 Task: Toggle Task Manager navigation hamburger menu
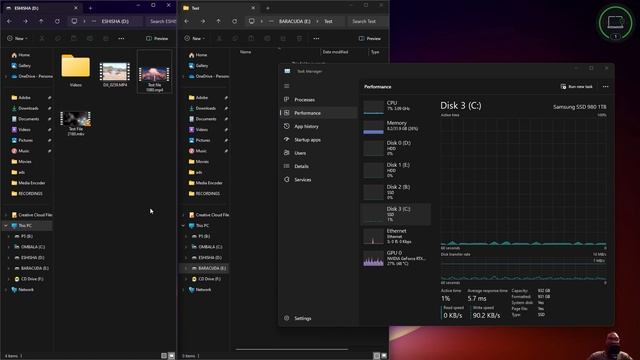(287, 86)
